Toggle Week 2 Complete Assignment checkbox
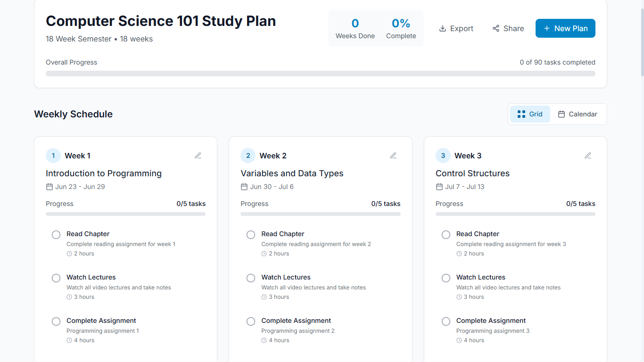 pyautogui.click(x=251, y=321)
